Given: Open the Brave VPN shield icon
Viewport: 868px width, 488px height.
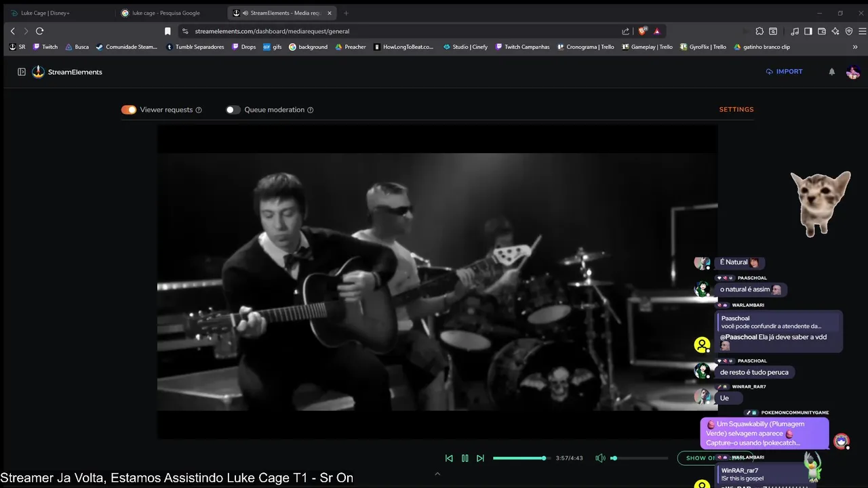Looking at the screenshot, I should point(849,31).
